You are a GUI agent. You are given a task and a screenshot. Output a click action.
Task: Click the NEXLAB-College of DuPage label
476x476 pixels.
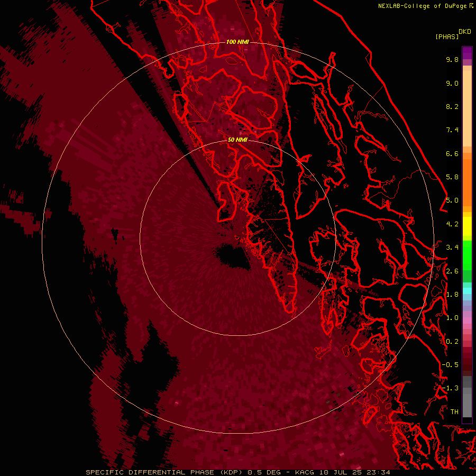coord(423,6)
